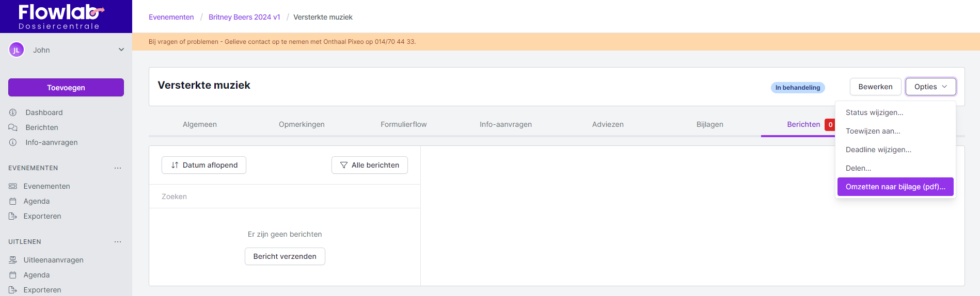Expand the John user menu chevron

pos(121,50)
